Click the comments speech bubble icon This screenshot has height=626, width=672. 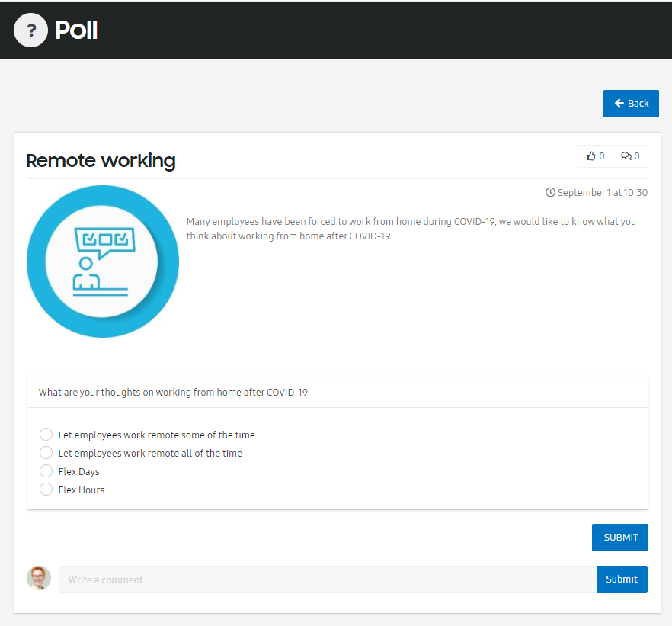click(x=626, y=156)
